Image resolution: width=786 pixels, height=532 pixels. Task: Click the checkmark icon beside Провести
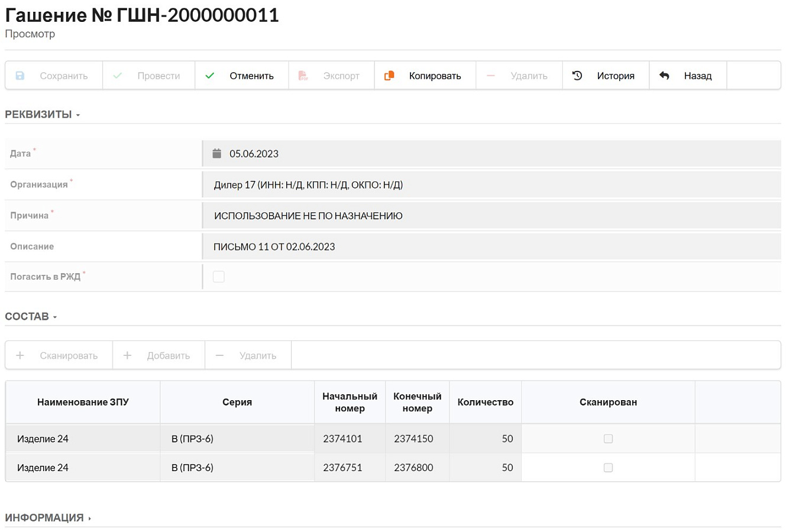pos(118,76)
